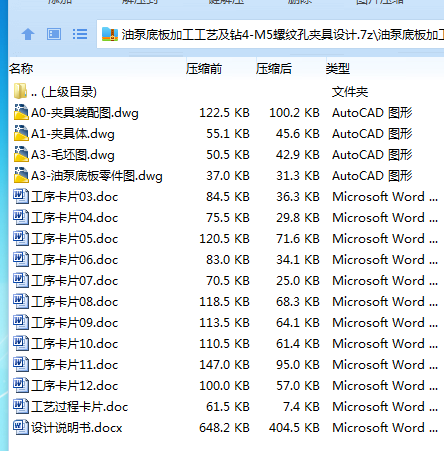Select file name 工序卡片12.doc

[x=75, y=386]
